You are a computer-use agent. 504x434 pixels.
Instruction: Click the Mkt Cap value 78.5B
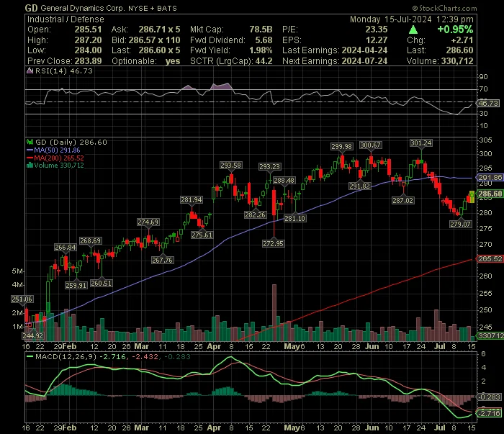261,30
